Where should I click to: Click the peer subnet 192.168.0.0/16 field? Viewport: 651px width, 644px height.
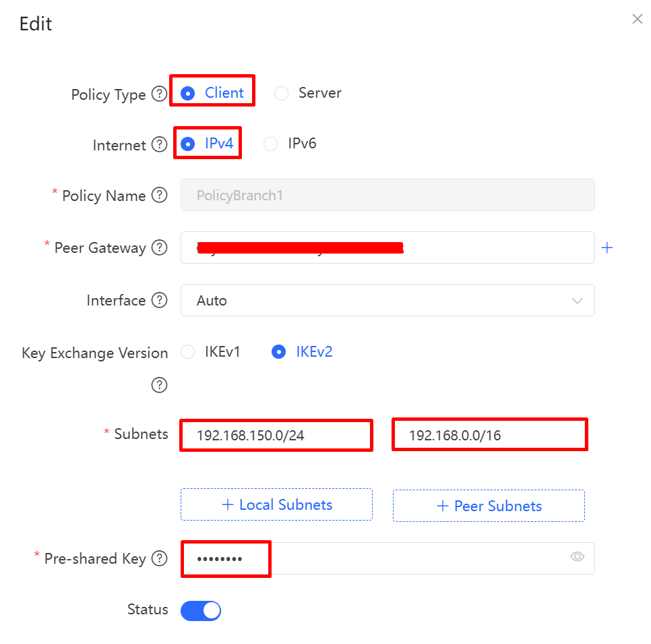(x=489, y=434)
